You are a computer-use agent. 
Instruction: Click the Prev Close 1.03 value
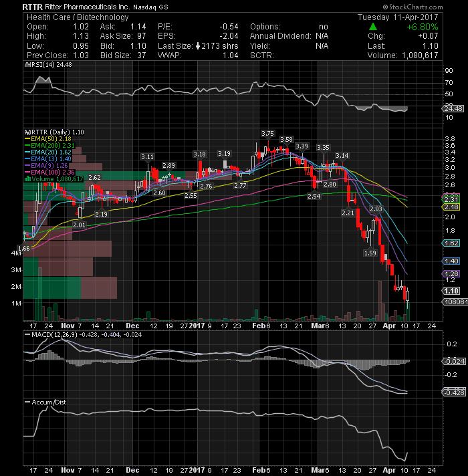coord(81,55)
